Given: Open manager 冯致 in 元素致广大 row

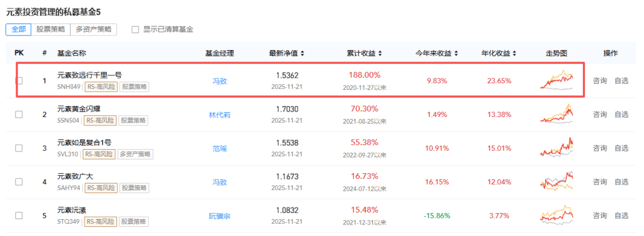Looking at the screenshot, I should point(220,182).
